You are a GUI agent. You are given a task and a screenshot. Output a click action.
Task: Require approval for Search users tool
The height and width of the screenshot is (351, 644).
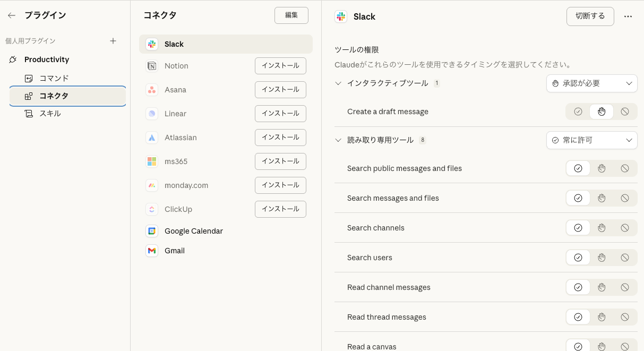coord(602,258)
